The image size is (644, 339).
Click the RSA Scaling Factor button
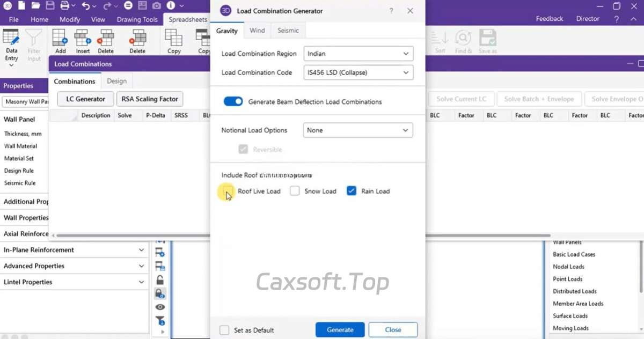pyautogui.click(x=150, y=99)
